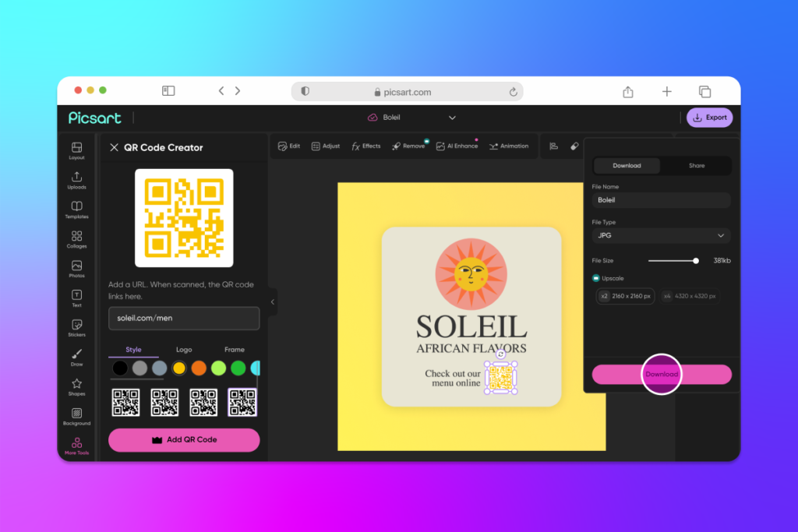Viewport: 798px width, 532px height.
Task: Switch to the Share tab
Action: click(x=695, y=165)
